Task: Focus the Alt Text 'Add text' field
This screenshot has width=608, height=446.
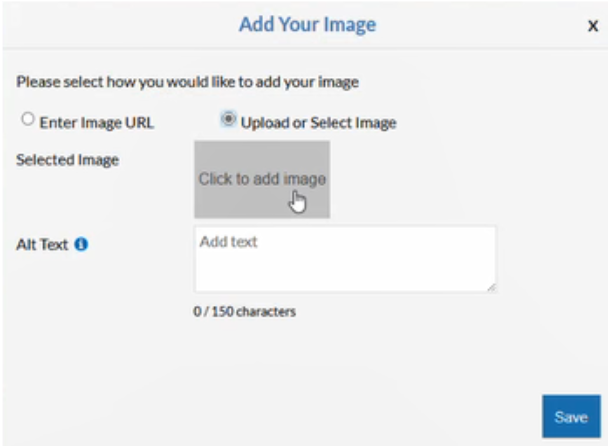Action: point(344,259)
